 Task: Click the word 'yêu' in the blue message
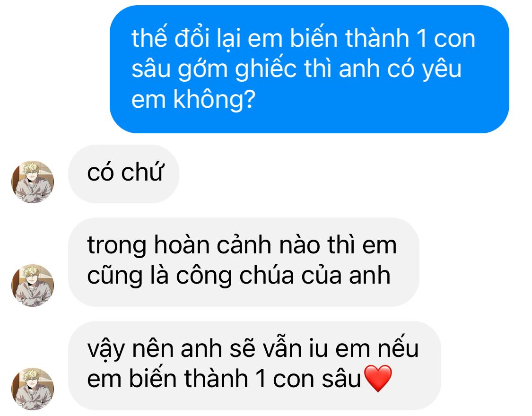[442, 69]
